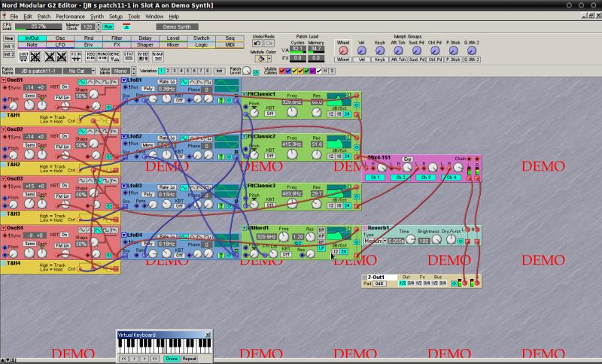Select the Mixer module tab

(173, 44)
